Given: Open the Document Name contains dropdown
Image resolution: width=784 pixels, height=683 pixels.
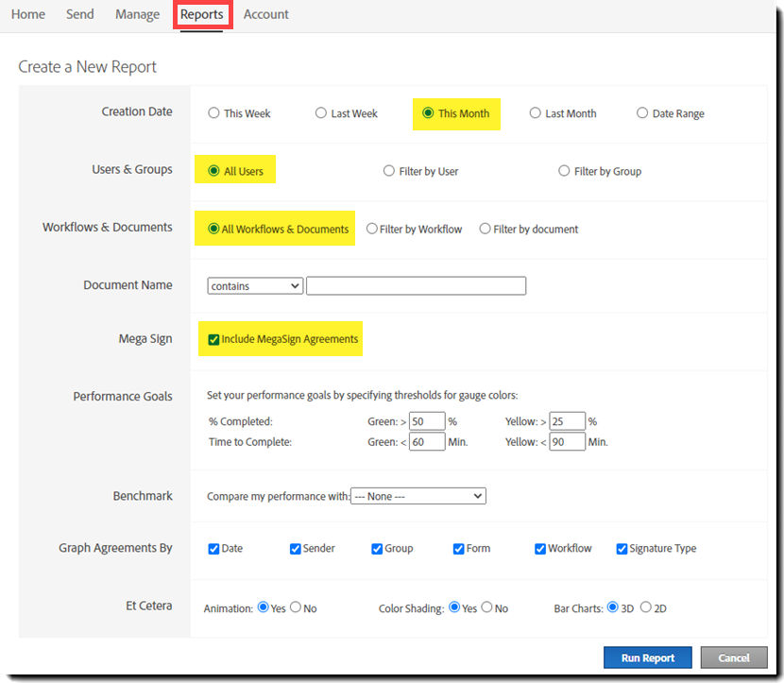Looking at the screenshot, I should click(255, 286).
